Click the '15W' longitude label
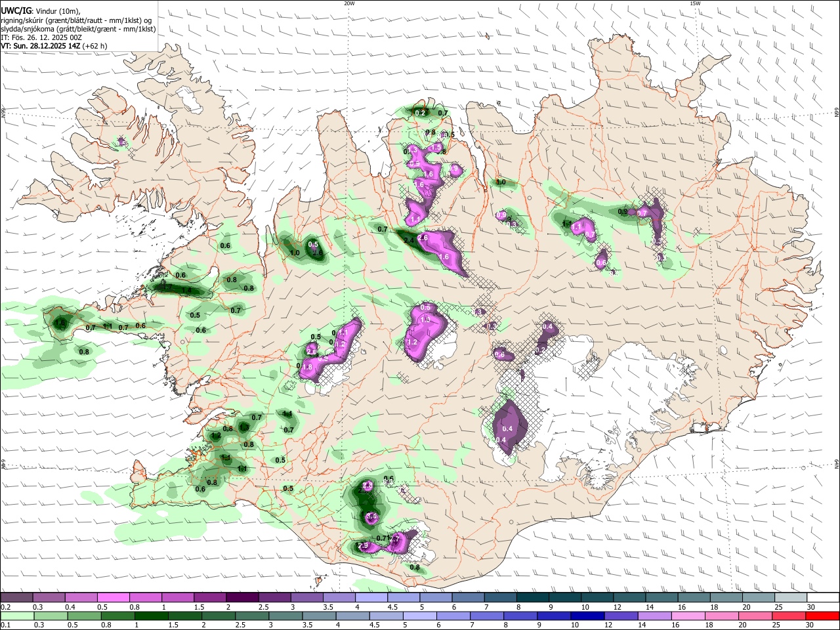The image size is (840, 630). pyautogui.click(x=695, y=3)
